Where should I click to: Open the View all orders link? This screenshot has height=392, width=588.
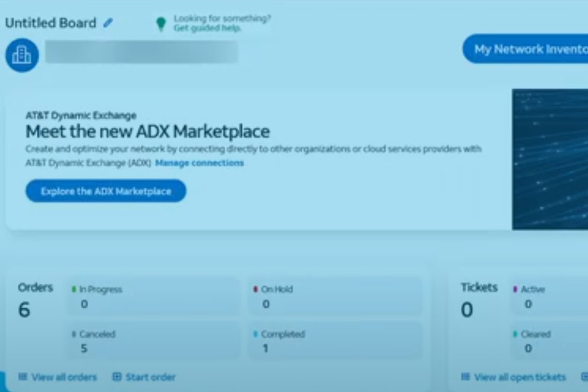(64, 377)
